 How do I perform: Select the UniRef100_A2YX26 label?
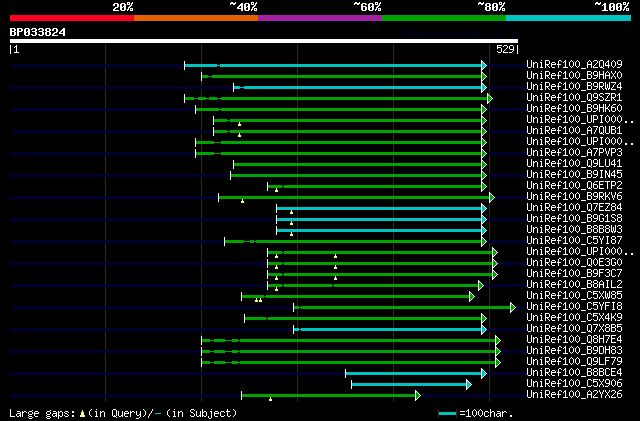(x=574, y=395)
